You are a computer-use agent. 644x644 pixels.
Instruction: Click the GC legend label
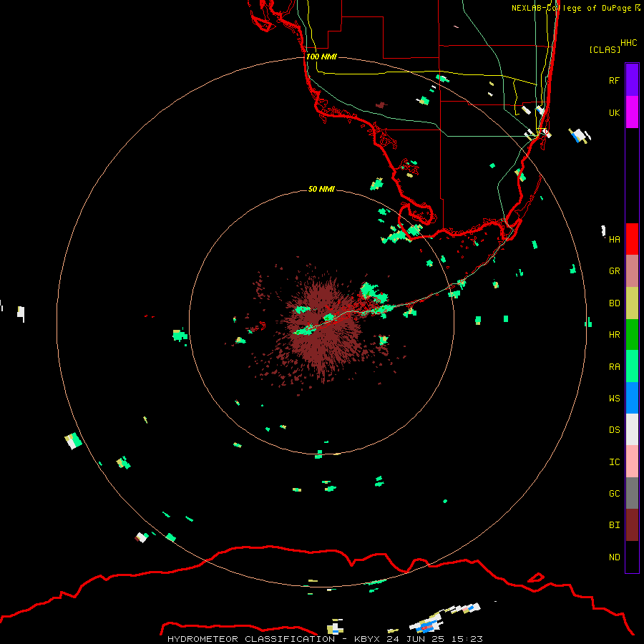pyautogui.click(x=614, y=493)
